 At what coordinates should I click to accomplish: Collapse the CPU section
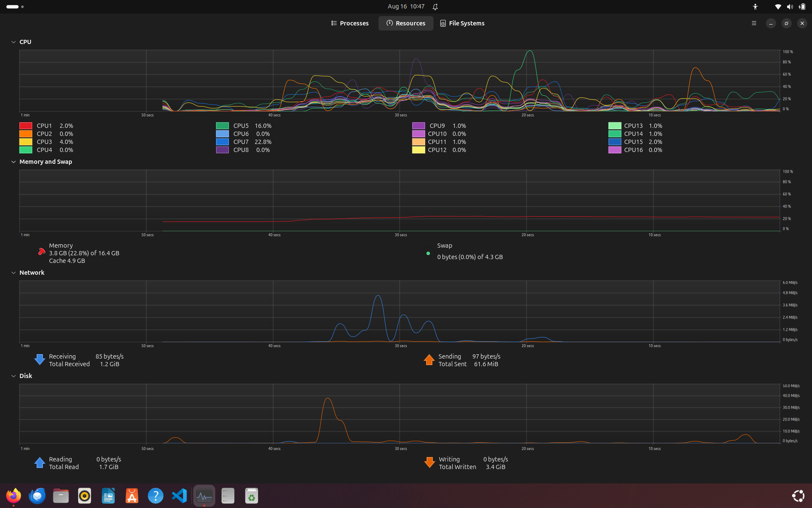click(x=13, y=41)
